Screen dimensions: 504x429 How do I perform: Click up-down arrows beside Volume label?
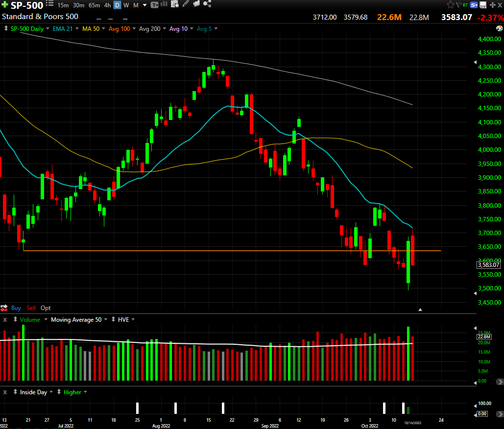[x=15, y=319]
